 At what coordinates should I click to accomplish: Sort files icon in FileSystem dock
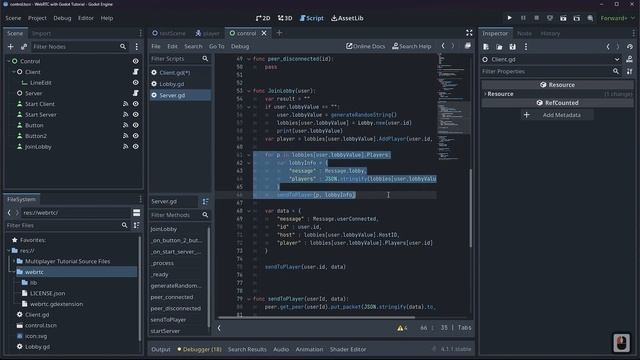[x=136, y=225]
